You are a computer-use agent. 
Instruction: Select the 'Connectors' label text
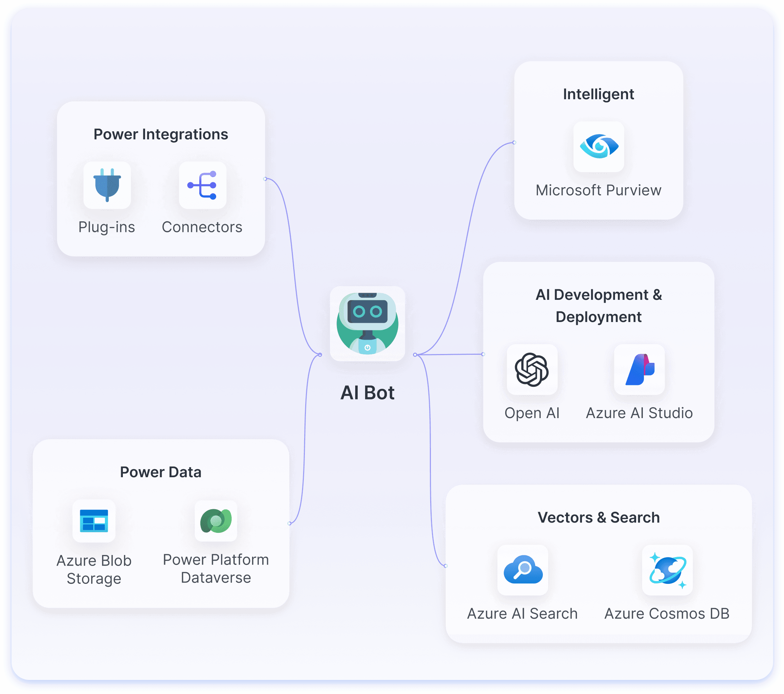click(x=202, y=227)
